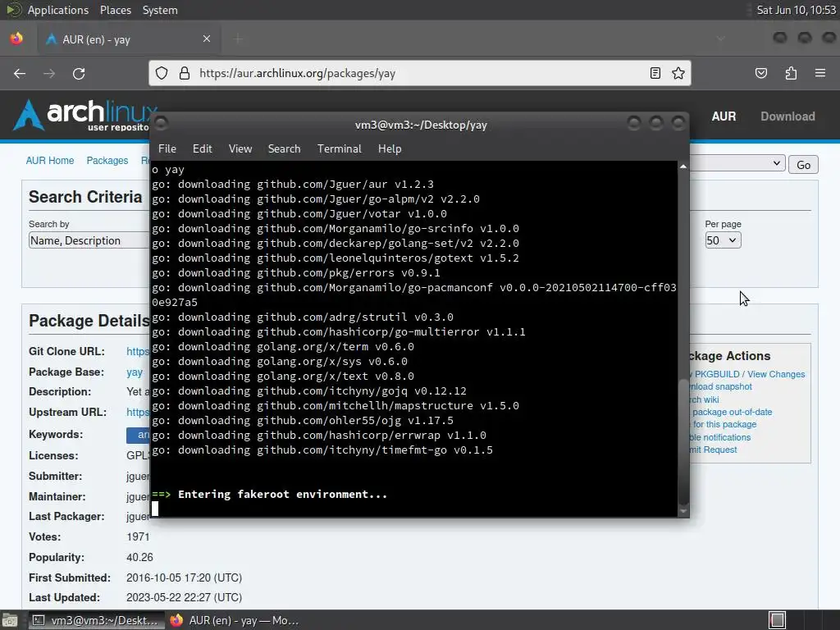Open the Places menu in top panel

point(115,10)
